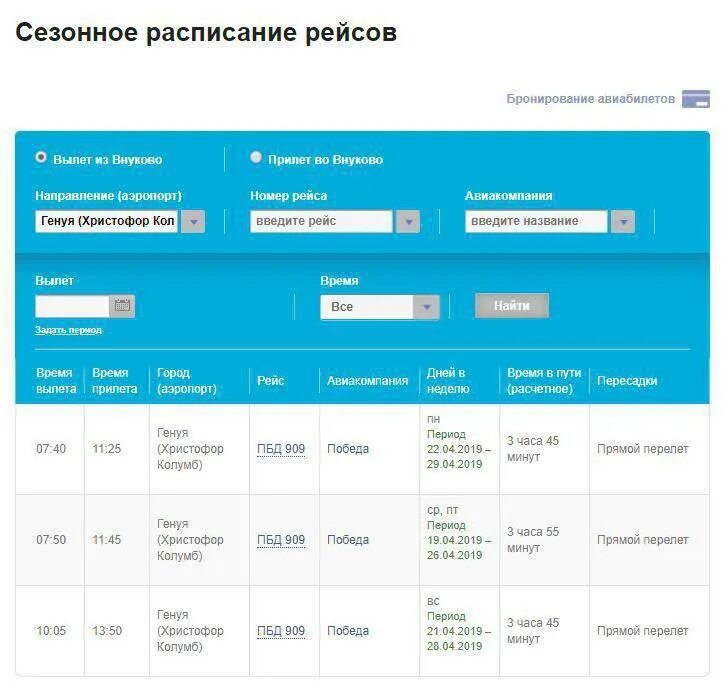Click the departure time '07:50' cell
This screenshot has height=687, width=726.
(51, 540)
